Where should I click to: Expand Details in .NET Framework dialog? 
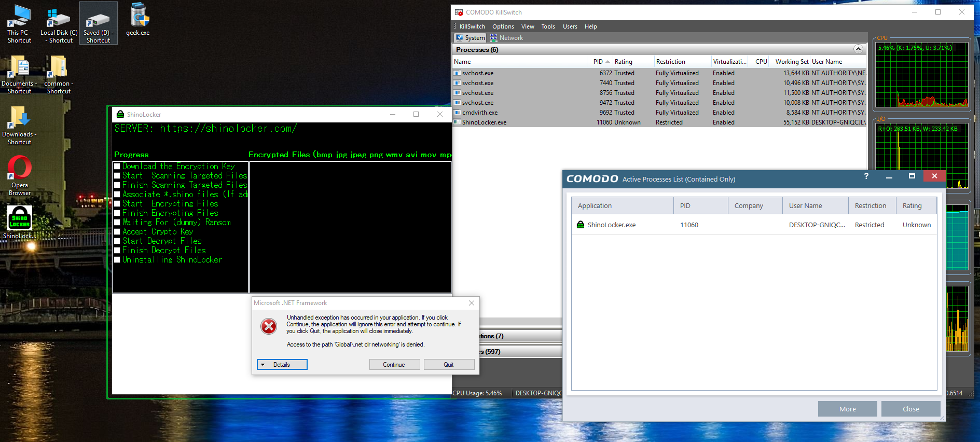tap(282, 365)
